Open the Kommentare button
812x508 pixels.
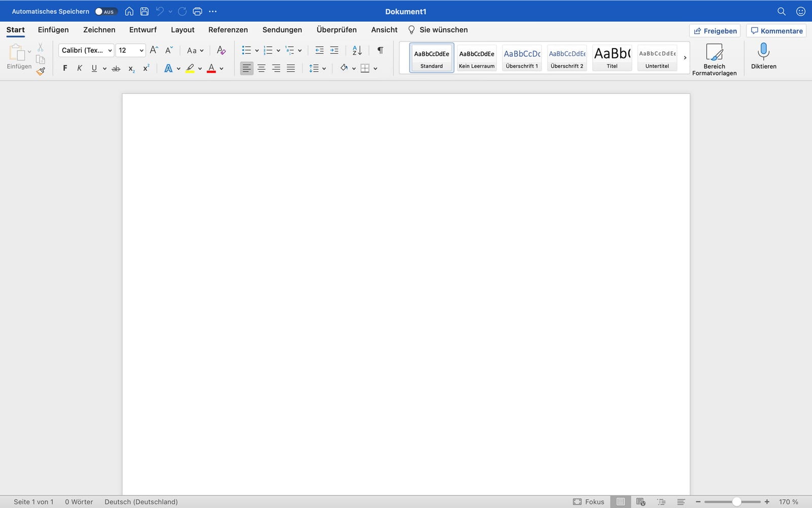click(x=776, y=31)
